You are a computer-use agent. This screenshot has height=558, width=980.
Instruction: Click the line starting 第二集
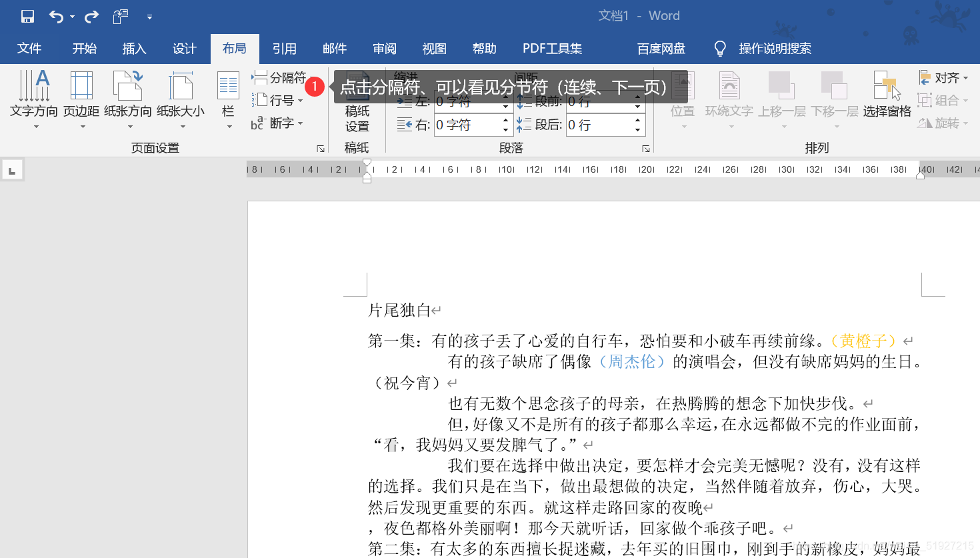pyautogui.click(x=644, y=549)
